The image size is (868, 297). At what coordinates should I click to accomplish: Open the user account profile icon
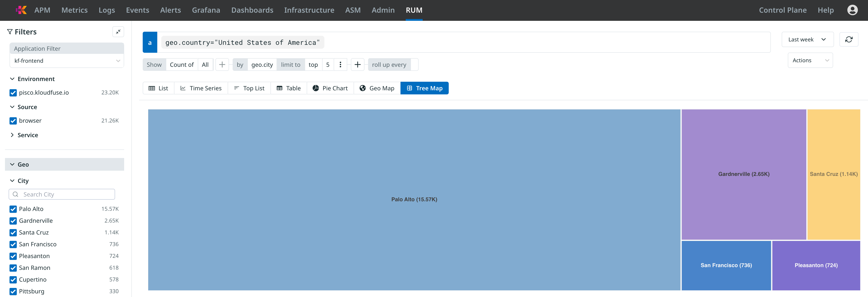pyautogui.click(x=852, y=10)
